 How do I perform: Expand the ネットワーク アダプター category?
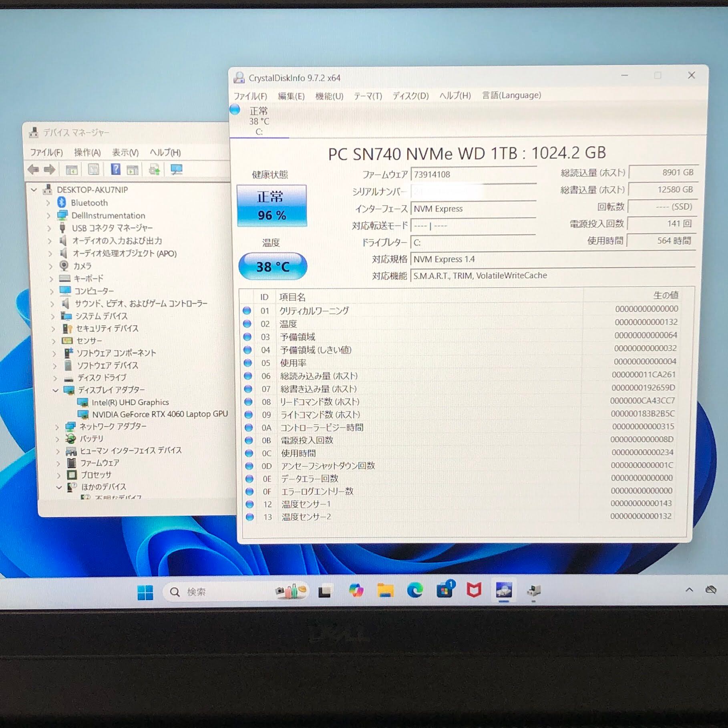pos(57,427)
